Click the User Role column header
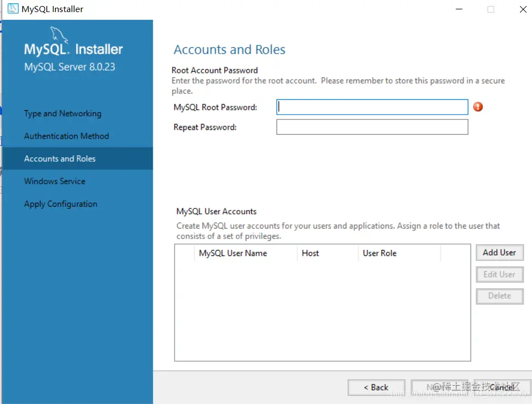532x404 pixels. [399, 253]
